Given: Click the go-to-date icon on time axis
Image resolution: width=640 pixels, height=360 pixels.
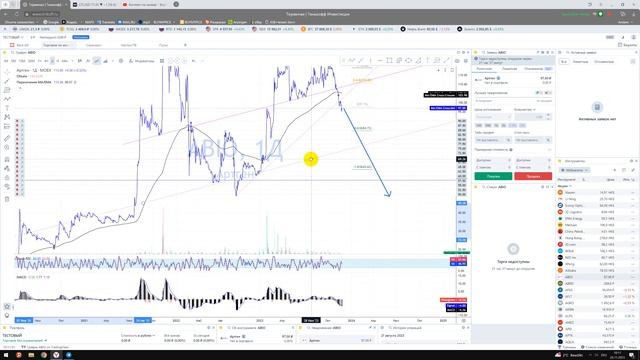Looking at the screenshot, I should click(464, 321).
